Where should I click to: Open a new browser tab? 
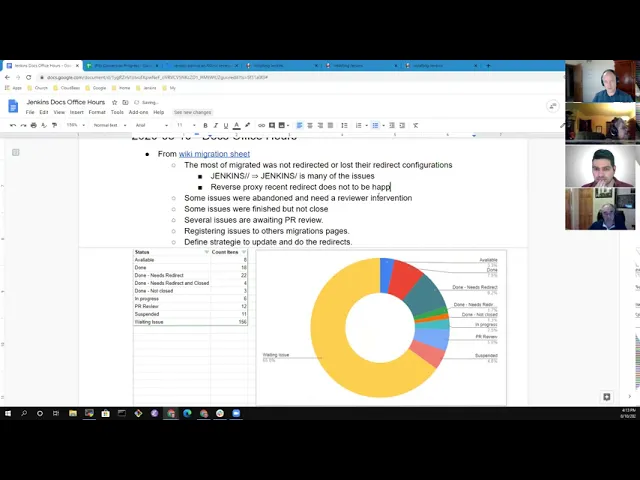pyautogui.click(x=488, y=65)
